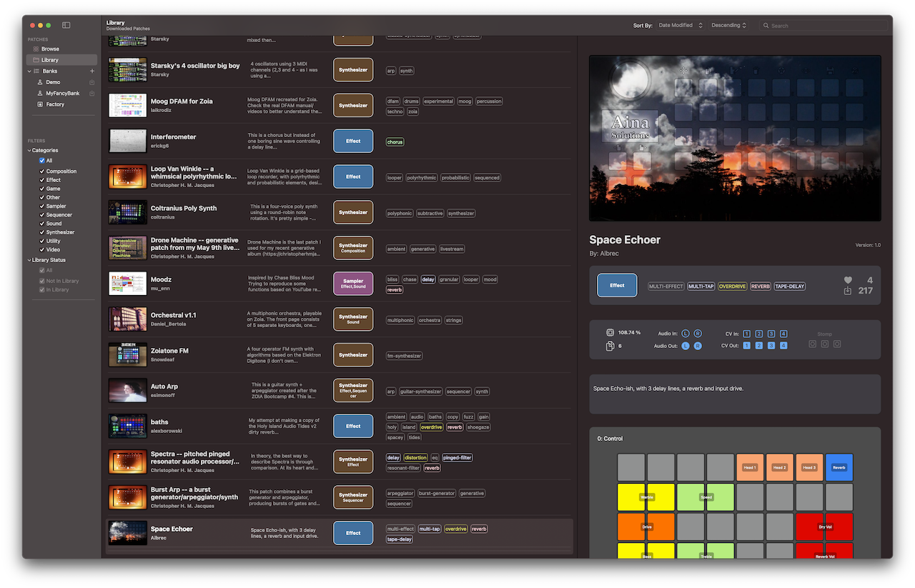Viewport: 915px width, 588px height.
Task: Click the CPU usage icon showing 108.74%
Action: point(608,332)
